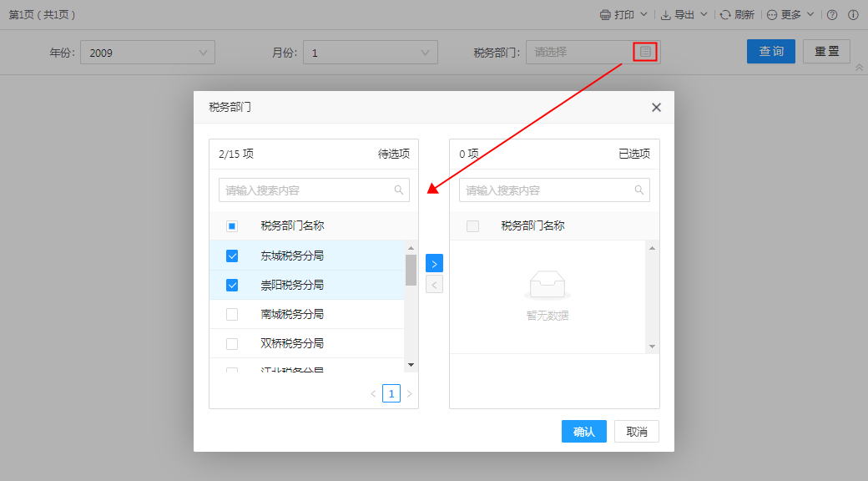Viewport: 868px width, 481px height.
Task: Click the 确认 confirm button
Action: click(x=583, y=432)
